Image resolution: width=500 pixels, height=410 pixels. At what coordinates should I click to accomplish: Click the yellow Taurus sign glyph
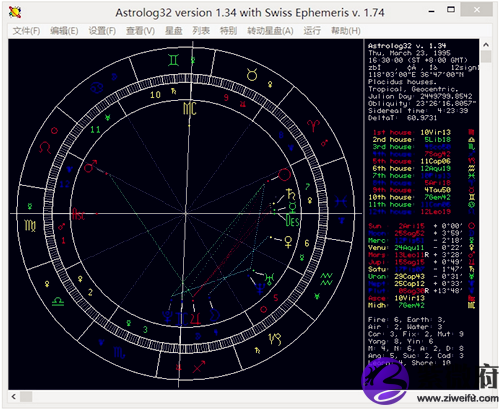(x=252, y=75)
